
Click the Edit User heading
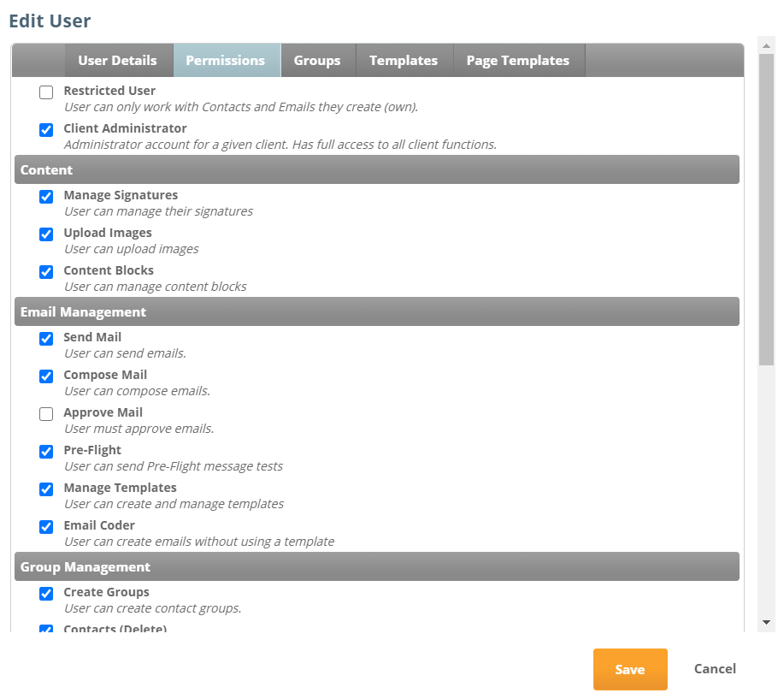coord(50,21)
